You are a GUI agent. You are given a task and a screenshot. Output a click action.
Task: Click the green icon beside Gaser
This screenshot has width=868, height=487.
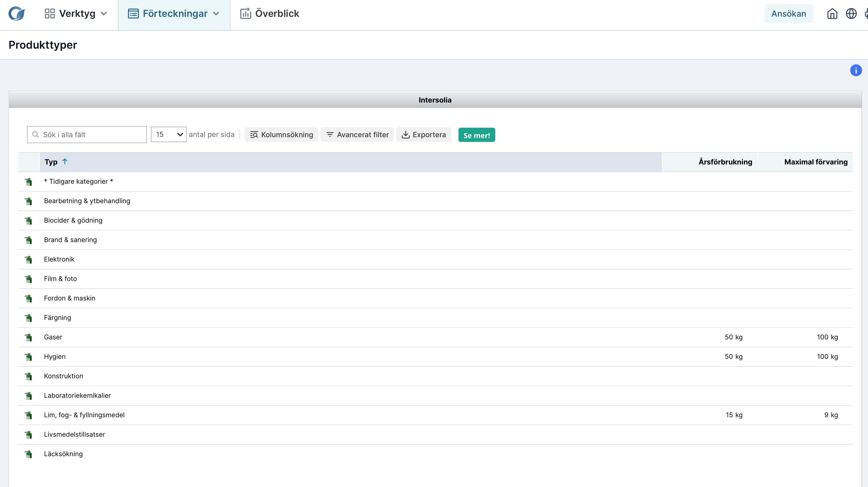(29, 337)
